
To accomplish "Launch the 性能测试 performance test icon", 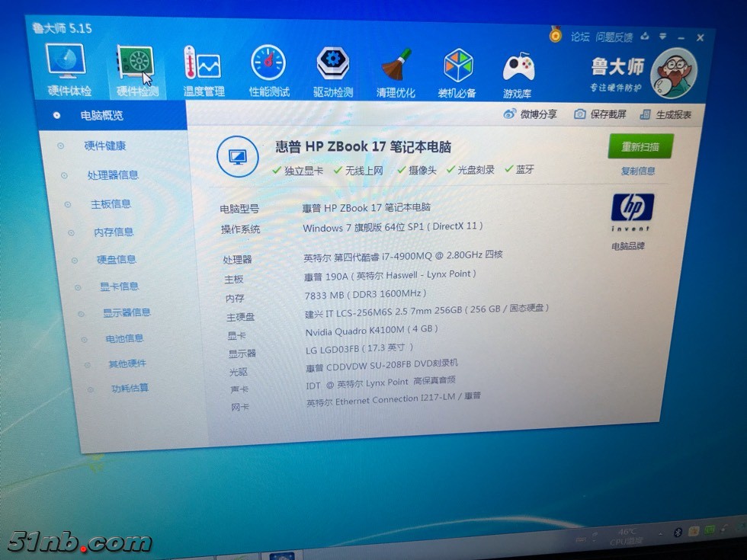I will point(268,71).
